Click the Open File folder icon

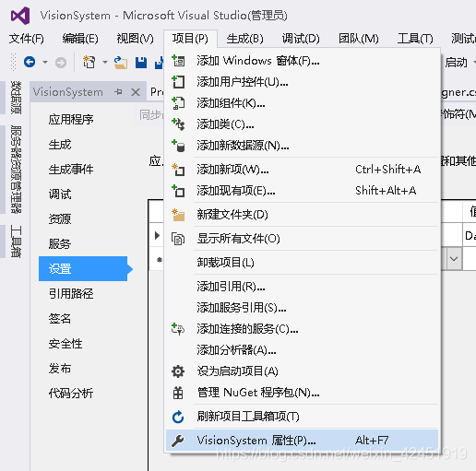(x=121, y=63)
